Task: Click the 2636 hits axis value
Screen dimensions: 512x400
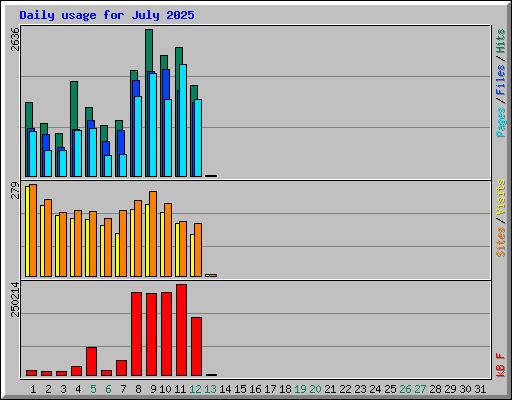Action: pyautogui.click(x=15, y=39)
